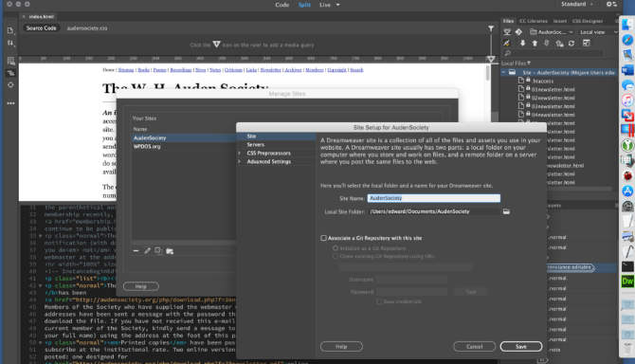The image size is (635, 364).
Task: Click the file management arrows icon in left toolbar
Action: (10, 44)
